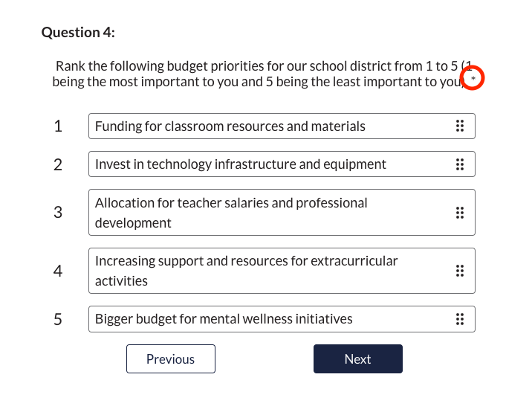Click rank number 3 label

click(58, 213)
